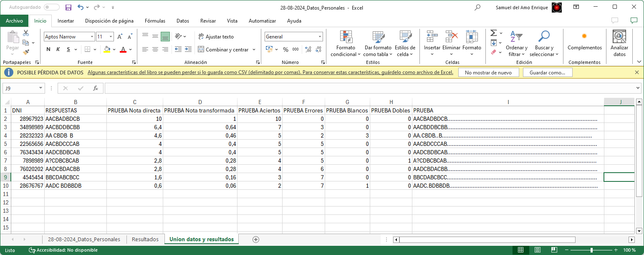Click the zoom slider in status bar
The height and width of the screenshot is (255, 644).
pos(591,250)
